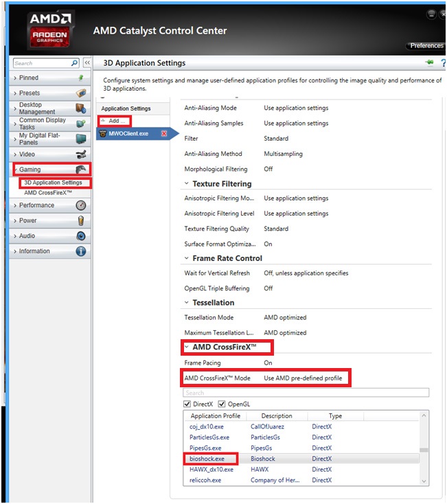Open the Information section
447x504 pixels.
50,251
